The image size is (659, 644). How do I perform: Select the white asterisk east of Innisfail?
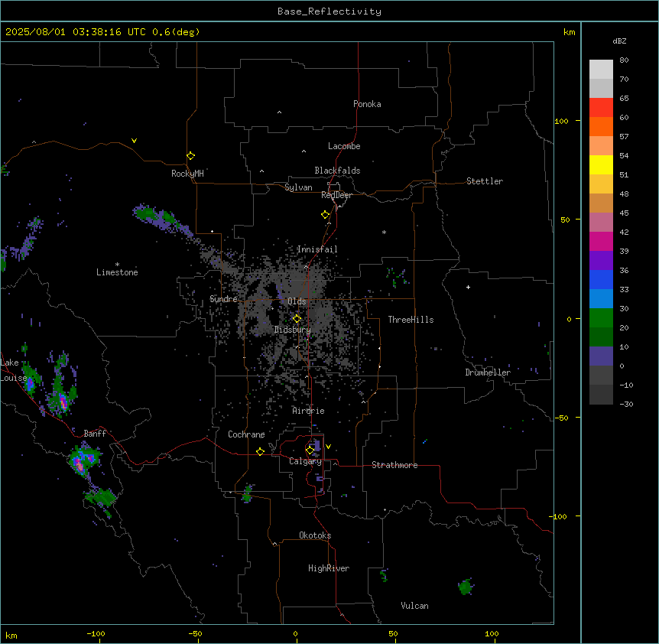(384, 232)
